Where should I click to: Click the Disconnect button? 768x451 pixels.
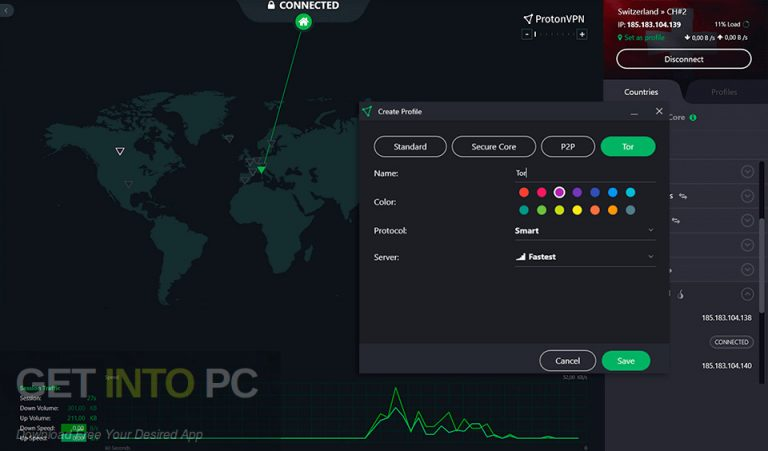click(684, 59)
